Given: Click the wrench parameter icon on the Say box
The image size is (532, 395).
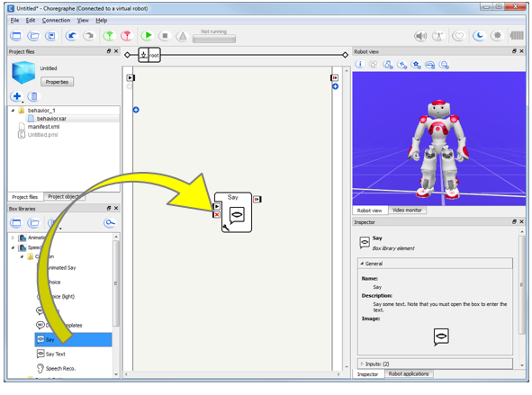Looking at the screenshot, I should tap(226, 227).
